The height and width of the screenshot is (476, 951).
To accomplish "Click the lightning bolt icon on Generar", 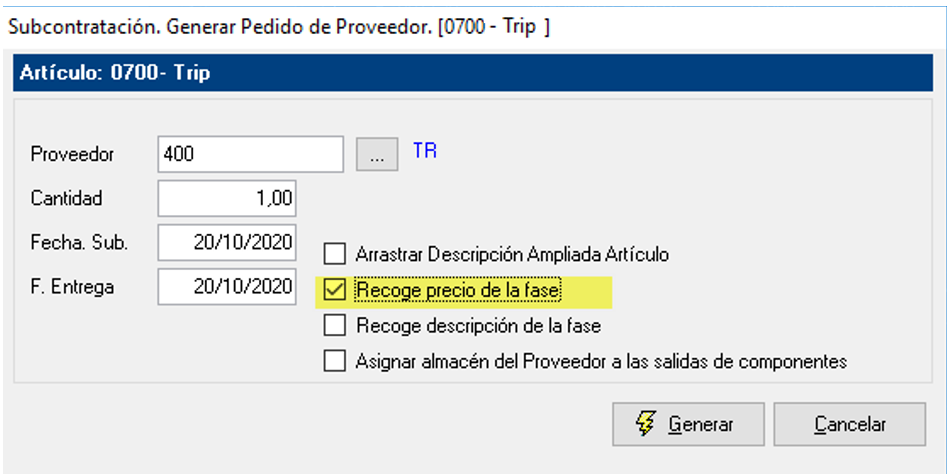I will [646, 424].
